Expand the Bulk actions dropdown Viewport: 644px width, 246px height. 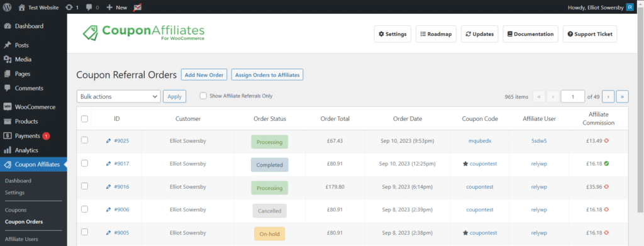pyautogui.click(x=118, y=96)
